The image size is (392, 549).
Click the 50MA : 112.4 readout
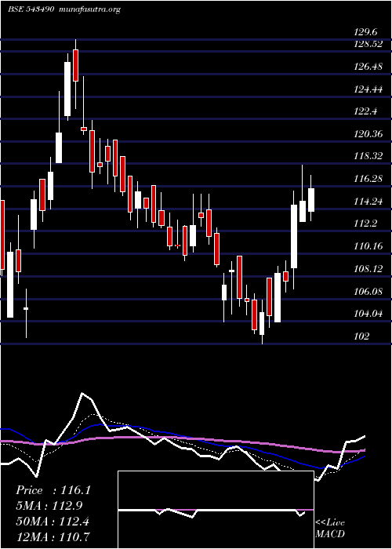point(53,521)
